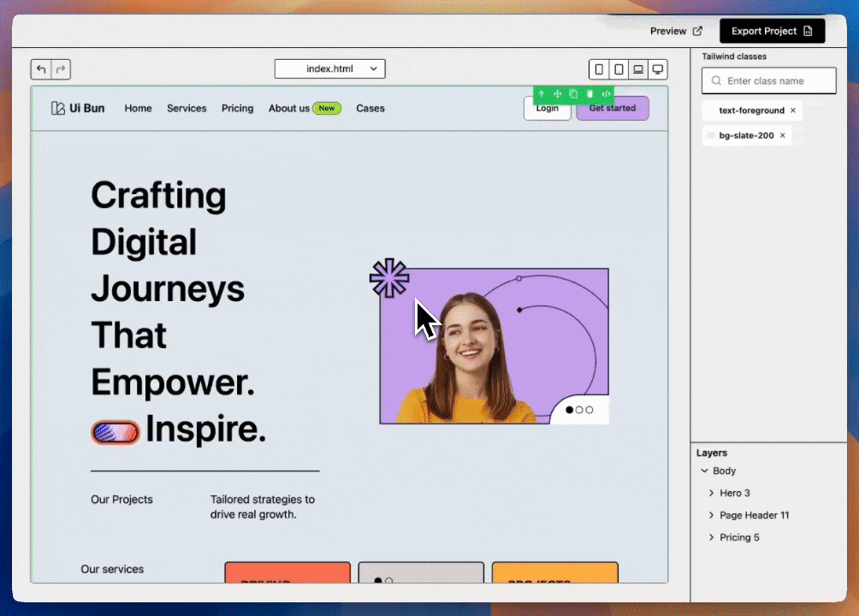Collapse the Body layer tree

point(704,471)
